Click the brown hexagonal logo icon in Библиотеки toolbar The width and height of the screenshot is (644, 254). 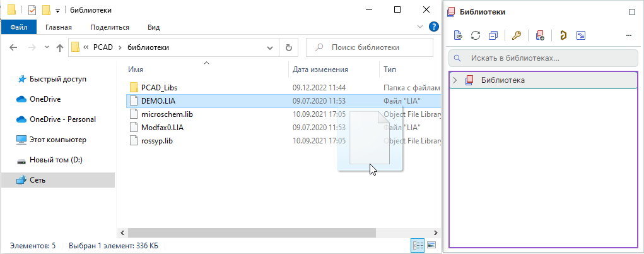(563, 35)
